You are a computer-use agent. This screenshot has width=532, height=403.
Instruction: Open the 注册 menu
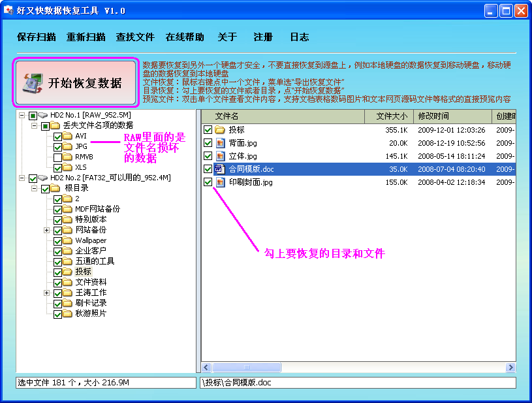coord(263,37)
